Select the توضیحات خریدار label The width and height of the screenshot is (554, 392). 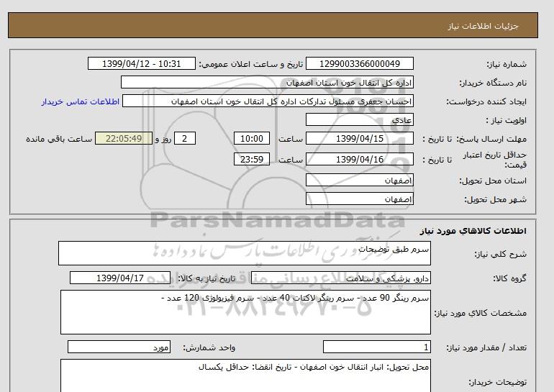tap(498, 382)
